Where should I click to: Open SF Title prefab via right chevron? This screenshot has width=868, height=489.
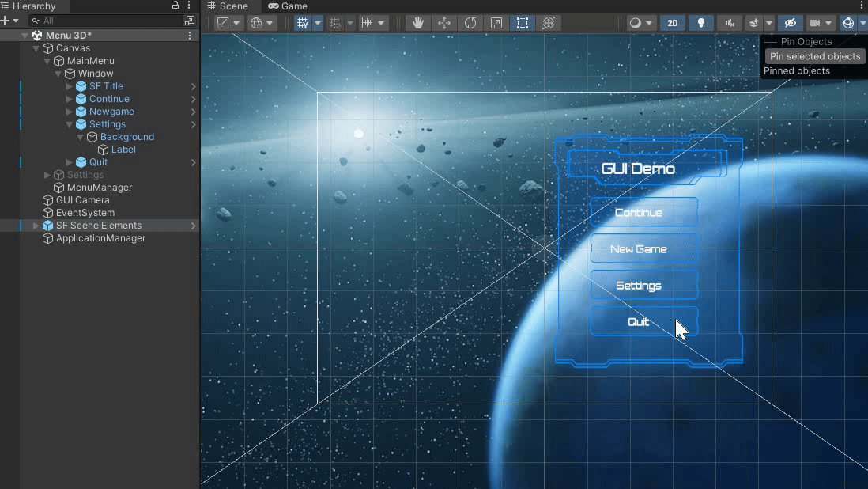coord(193,86)
